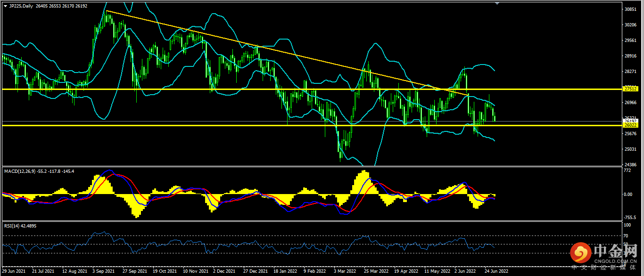Click the RSI scale value 100
This screenshot has height=276, width=644.
627,224
